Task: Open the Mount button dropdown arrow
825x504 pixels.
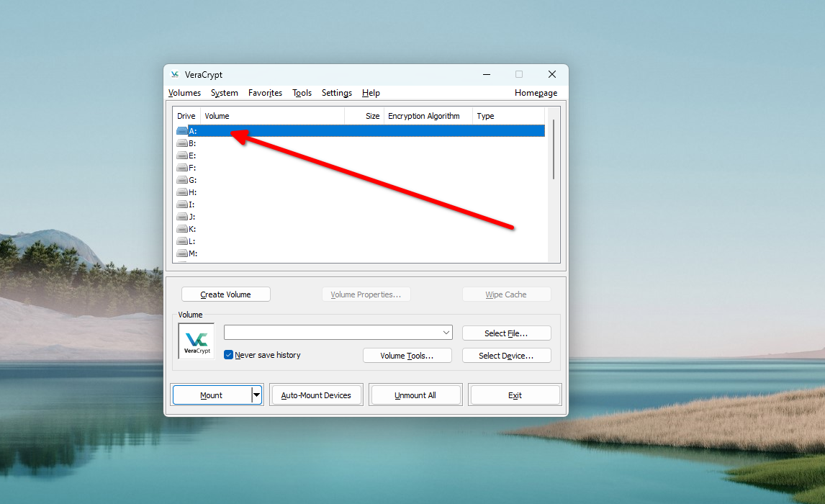Action: point(256,395)
